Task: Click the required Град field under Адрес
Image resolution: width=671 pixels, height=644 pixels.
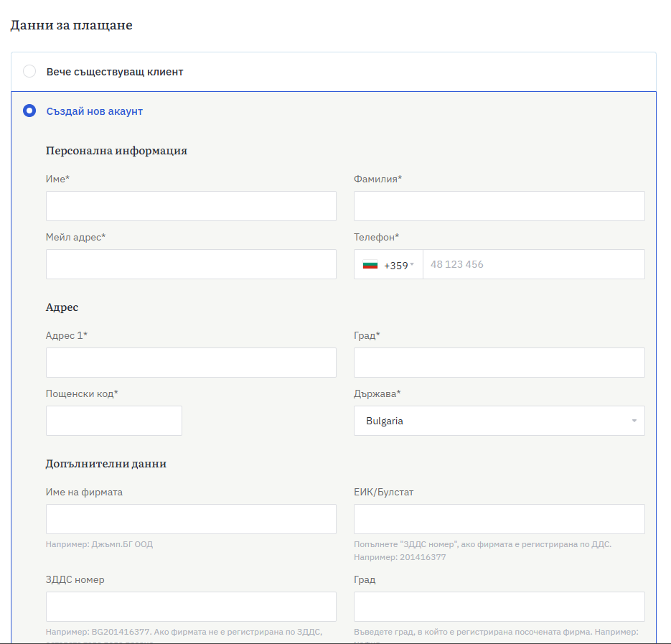Action: point(499,363)
